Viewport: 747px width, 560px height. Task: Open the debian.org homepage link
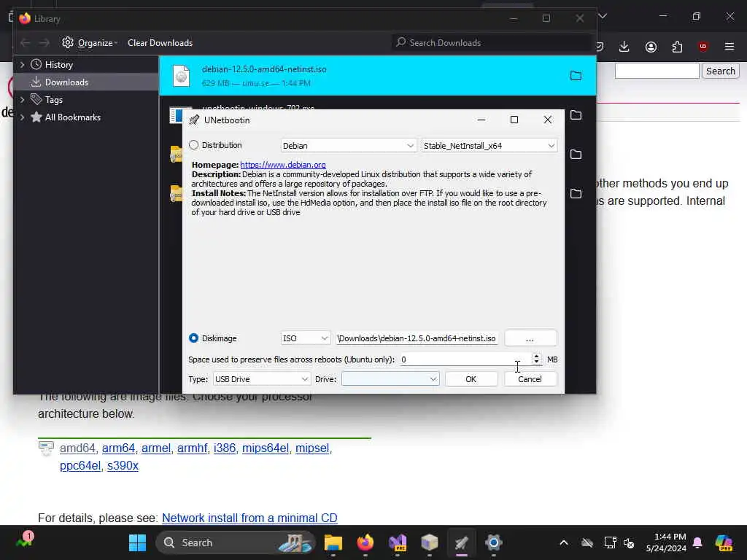(x=283, y=165)
